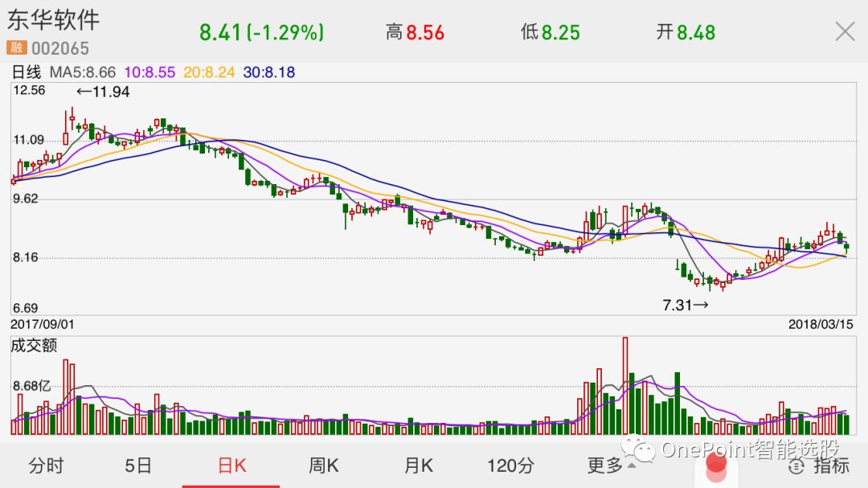Switch to the 周K tab
Screen dimensions: 868x488
pos(323,465)
